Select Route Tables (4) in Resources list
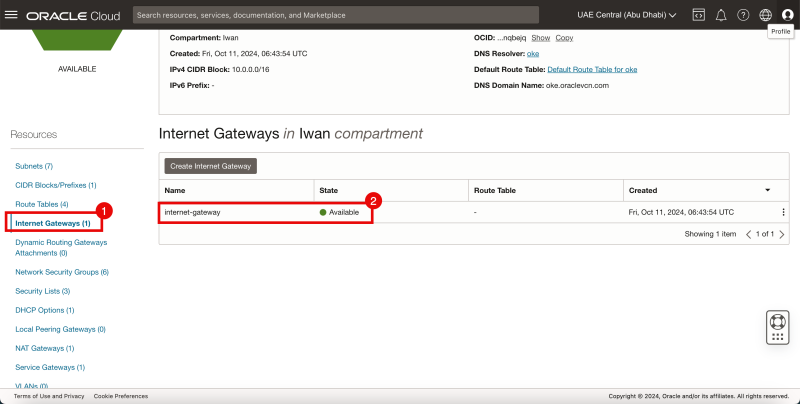This screenshot has width=800, height=404. (x=41, y=204)
